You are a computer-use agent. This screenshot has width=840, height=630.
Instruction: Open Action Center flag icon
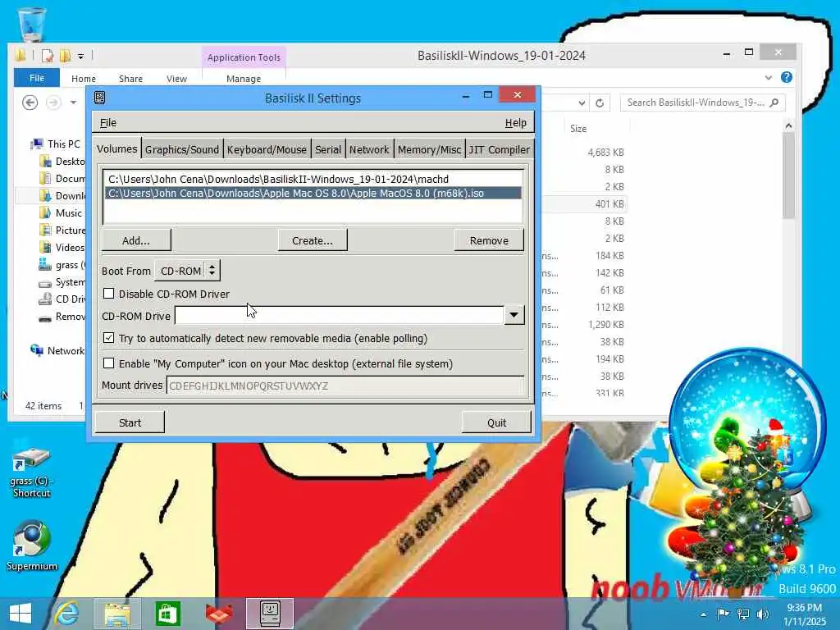point(723,614)
